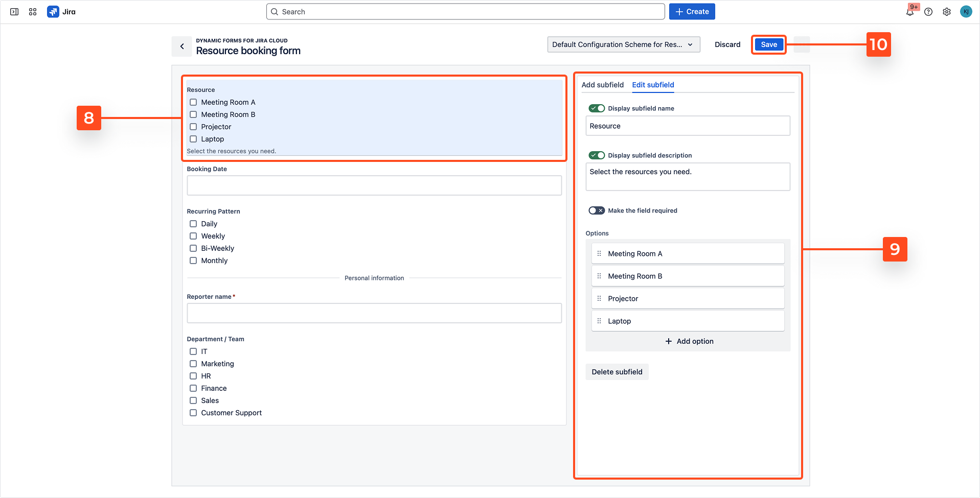
Task: Open the app switcher grid icon
Action: point(33,12)
